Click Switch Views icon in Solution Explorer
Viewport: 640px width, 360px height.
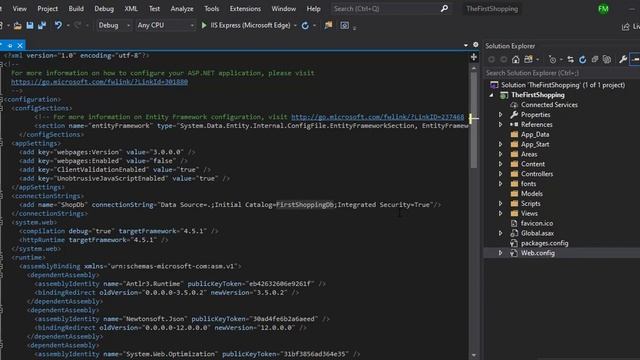click(529, 60)
